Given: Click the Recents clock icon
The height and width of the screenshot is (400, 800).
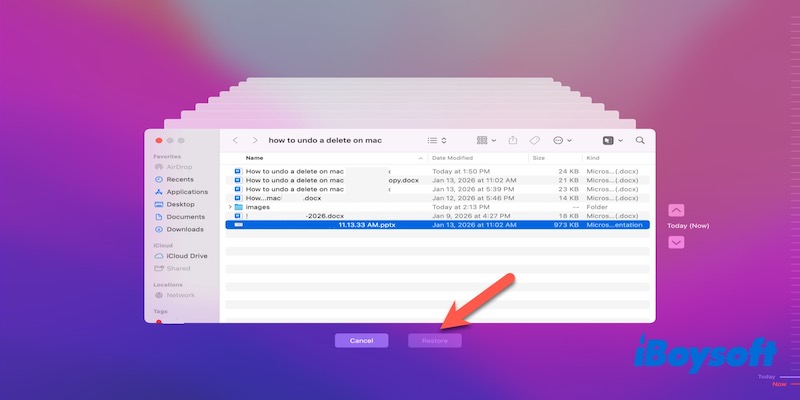Looking at the screenshot, I should [159, 180].
